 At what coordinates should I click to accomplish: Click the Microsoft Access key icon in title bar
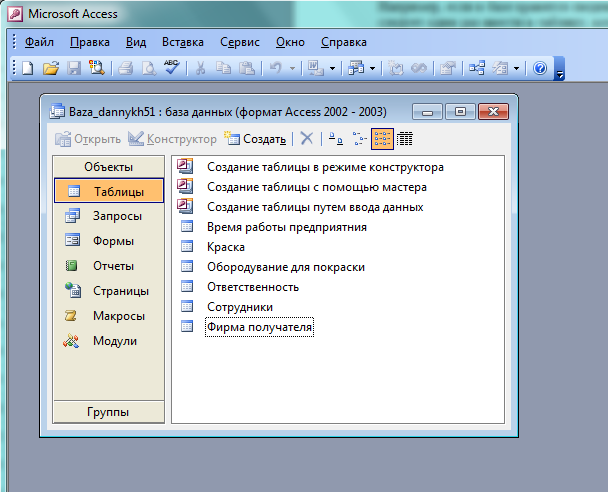tap(16, 14)
